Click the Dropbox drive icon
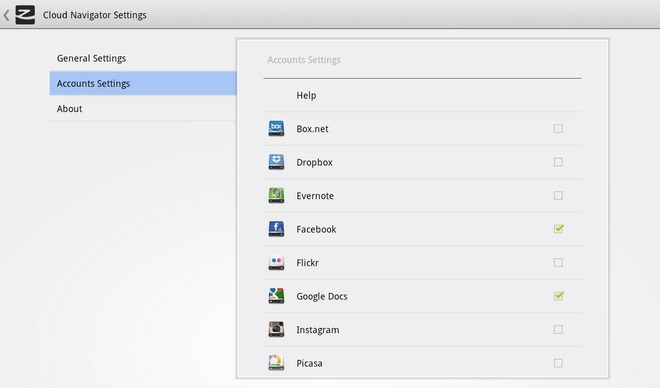660x388 pixels. 276,162
